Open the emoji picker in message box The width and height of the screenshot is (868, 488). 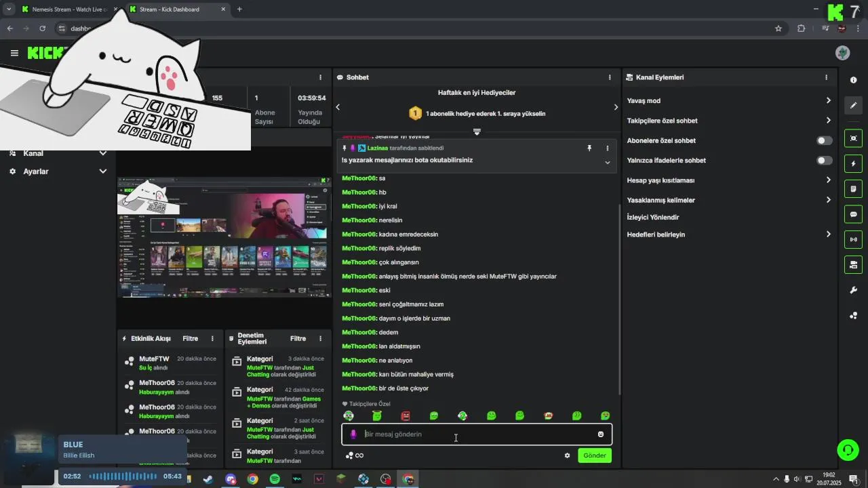coord(600,434)
